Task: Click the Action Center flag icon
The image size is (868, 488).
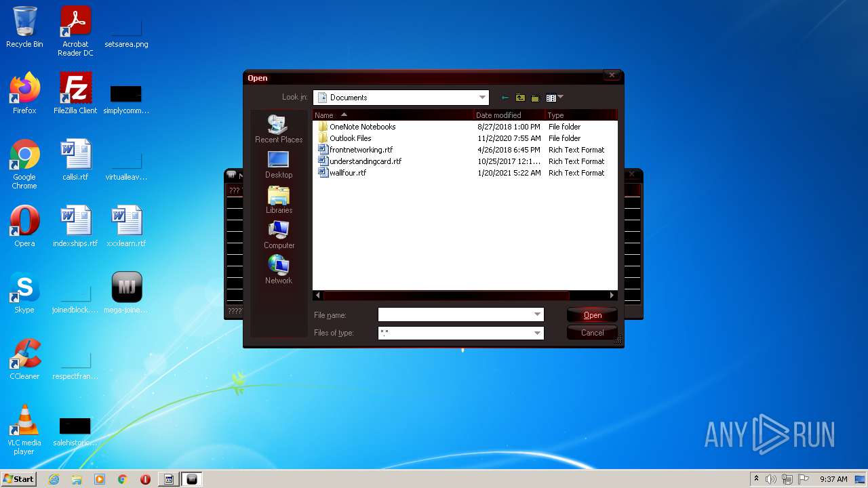Action: pyautogui.click(x=803, y=479)
